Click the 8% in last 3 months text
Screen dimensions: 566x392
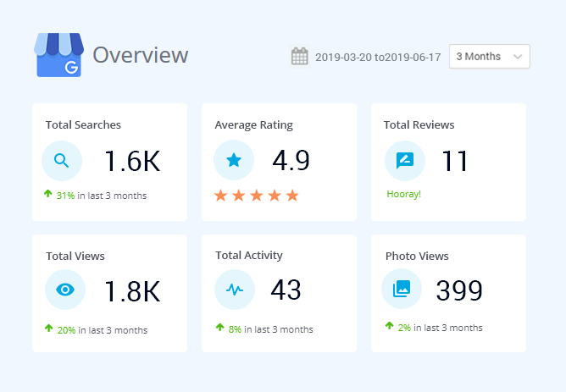tap(270, 329)
